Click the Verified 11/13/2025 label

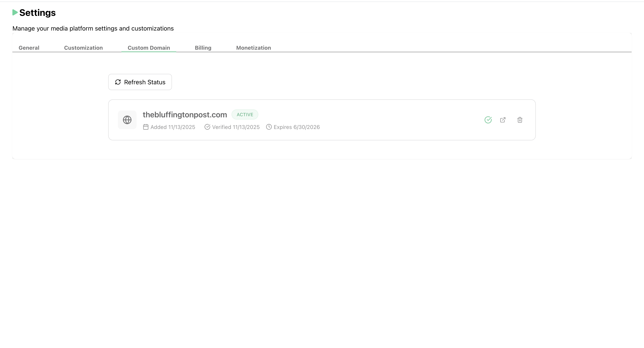pyautogui.click(x=236, y=127)
